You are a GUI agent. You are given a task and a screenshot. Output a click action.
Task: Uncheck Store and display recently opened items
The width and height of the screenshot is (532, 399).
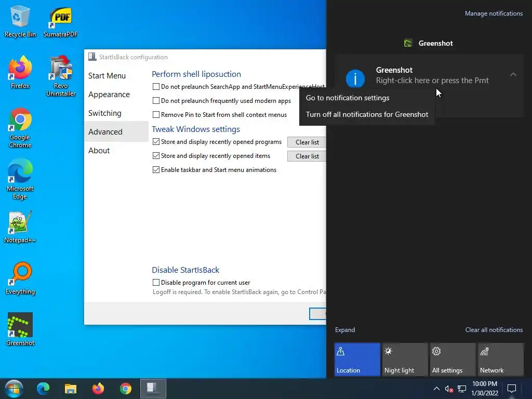tap(156, 156)
